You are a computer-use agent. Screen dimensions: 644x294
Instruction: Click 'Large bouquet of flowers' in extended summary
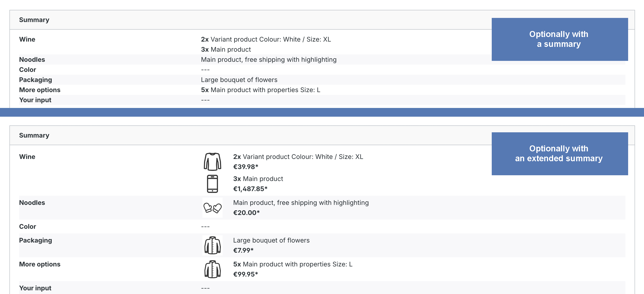[271, 240]
